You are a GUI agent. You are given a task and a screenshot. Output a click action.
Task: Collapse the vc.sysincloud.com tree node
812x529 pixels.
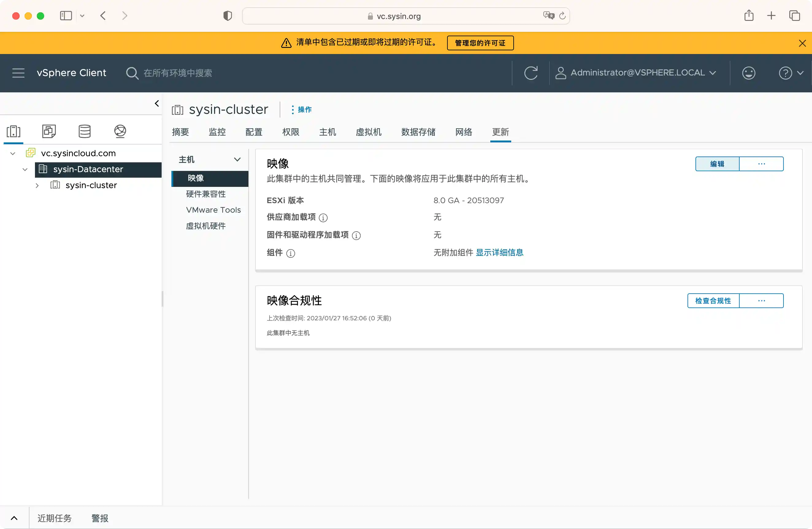tap(13, 154)
